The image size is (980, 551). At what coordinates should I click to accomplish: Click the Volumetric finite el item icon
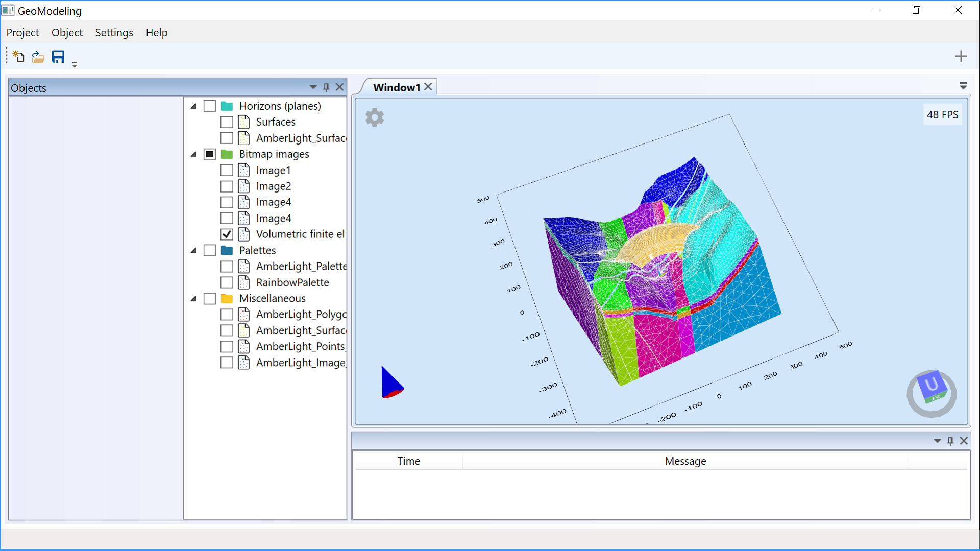point(244,234)
